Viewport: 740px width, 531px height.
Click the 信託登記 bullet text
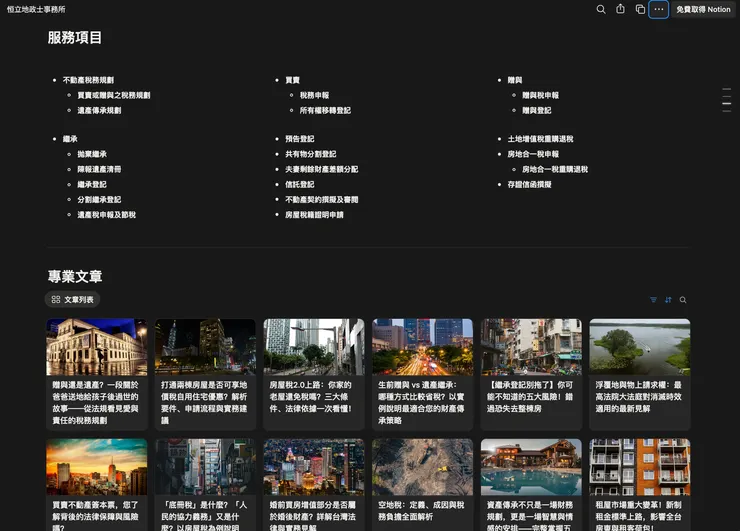300,185
